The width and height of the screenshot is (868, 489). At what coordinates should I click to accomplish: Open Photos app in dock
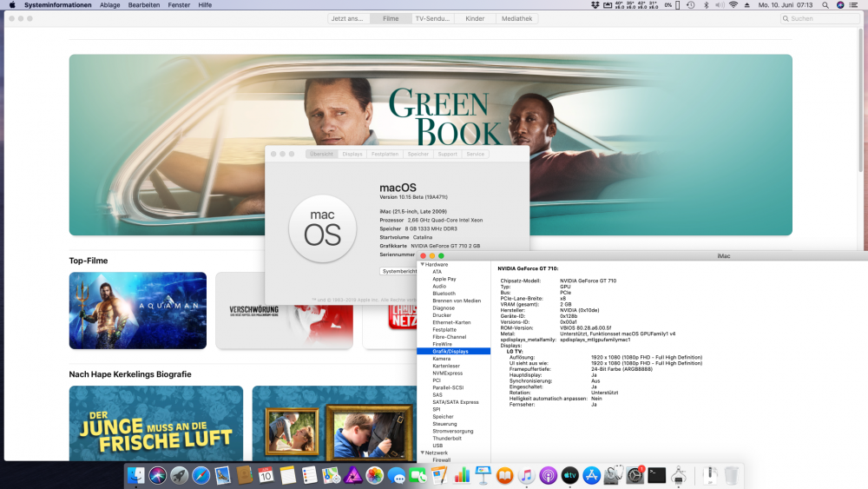click(375, 475)
